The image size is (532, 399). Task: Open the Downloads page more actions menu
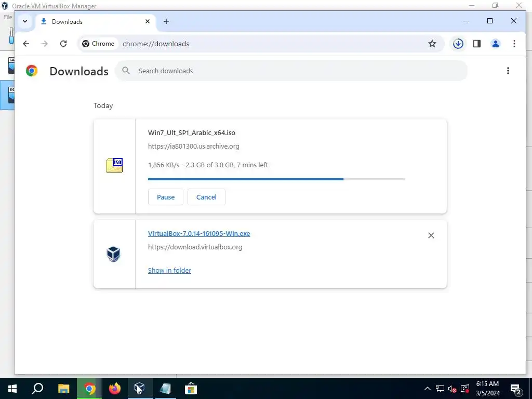tap(508, 71)
